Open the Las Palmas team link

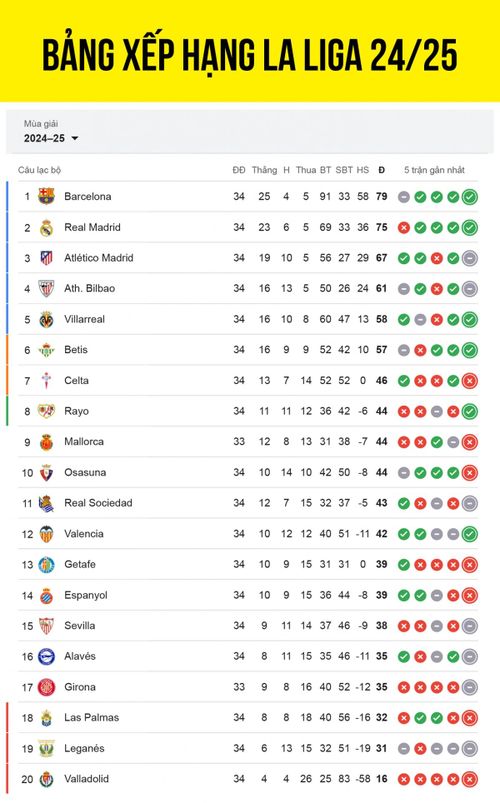91,717
